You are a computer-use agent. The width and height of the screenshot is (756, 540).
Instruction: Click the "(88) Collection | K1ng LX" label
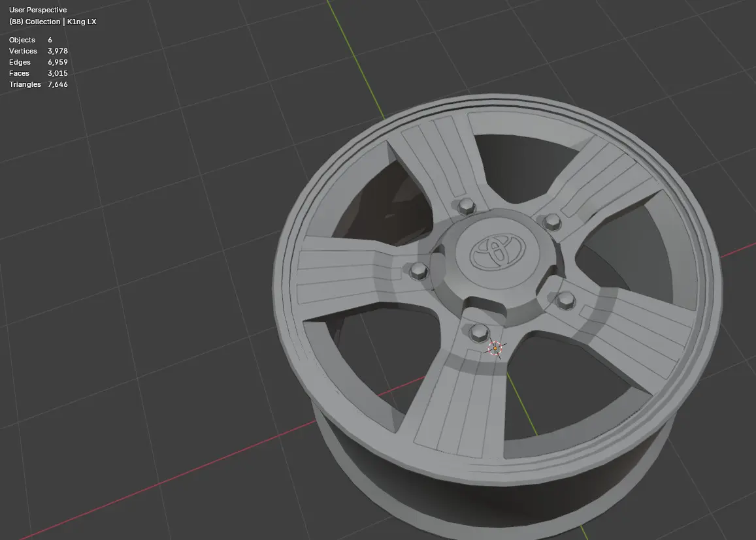point(52,22)
